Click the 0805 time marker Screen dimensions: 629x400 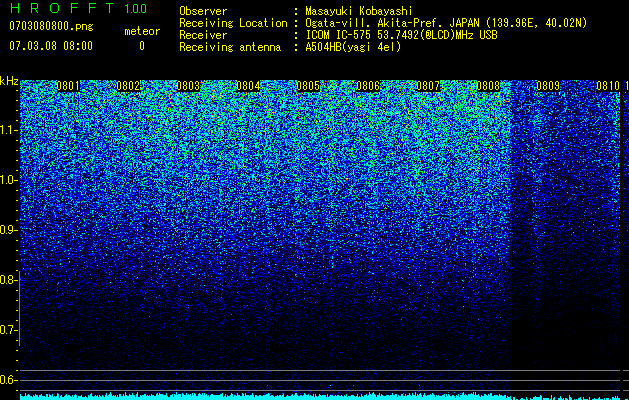click(308, 86)
